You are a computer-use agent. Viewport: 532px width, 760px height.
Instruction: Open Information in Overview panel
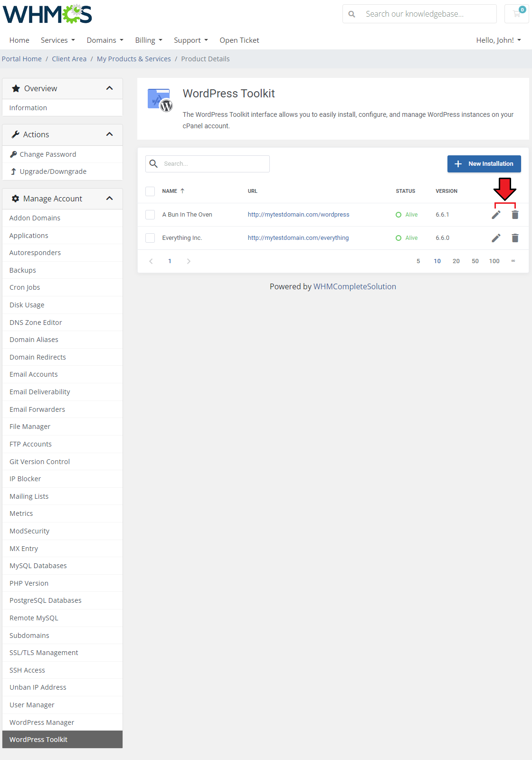pyautogui.click(x=63, y=108)
